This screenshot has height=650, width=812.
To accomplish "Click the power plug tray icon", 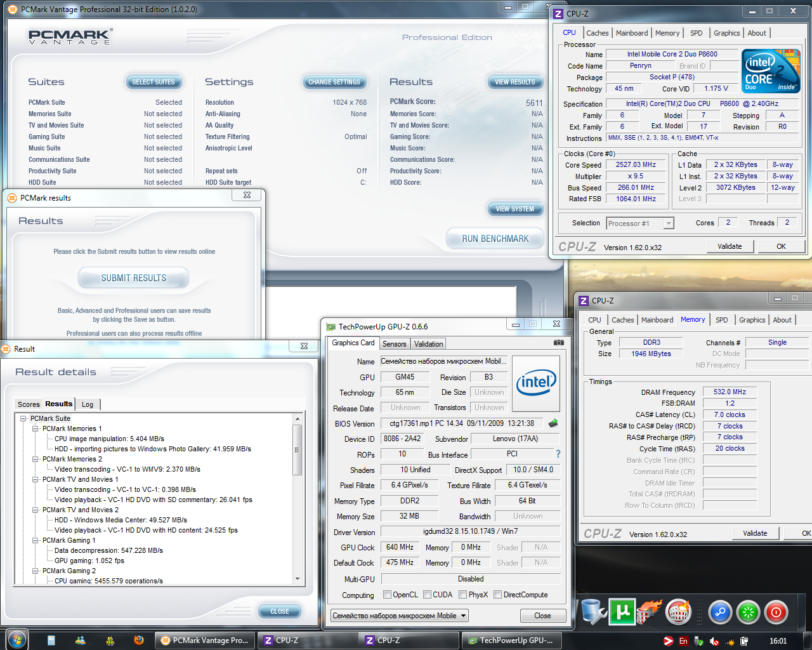I will tap(744, 641).
